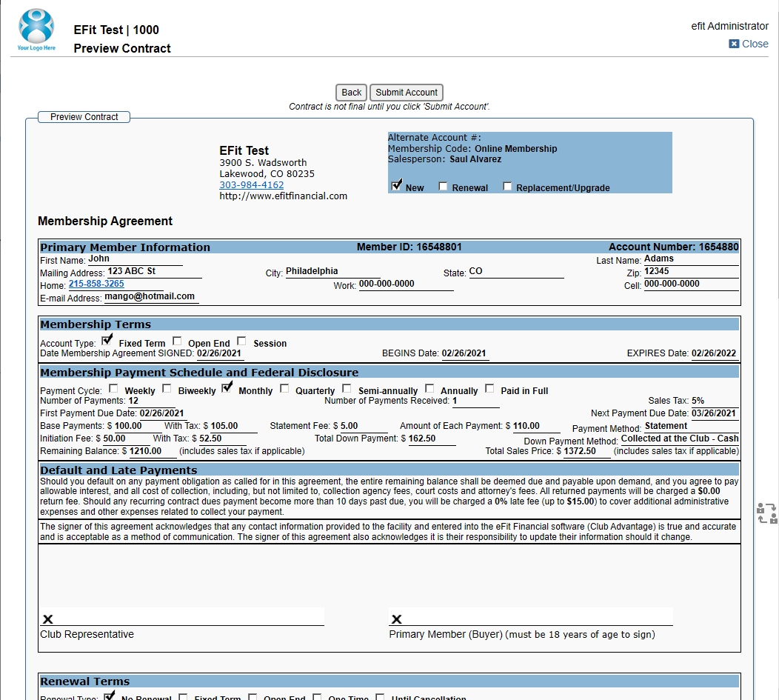Check the Paid in Full checkbox
Screen dimensions: 779x700
coord(490,388)
